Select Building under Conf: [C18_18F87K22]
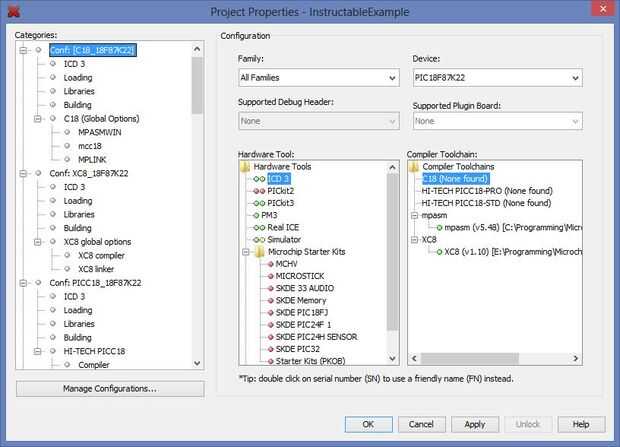The height and width of the screenshot is (447, 620). tap(78, 105)
